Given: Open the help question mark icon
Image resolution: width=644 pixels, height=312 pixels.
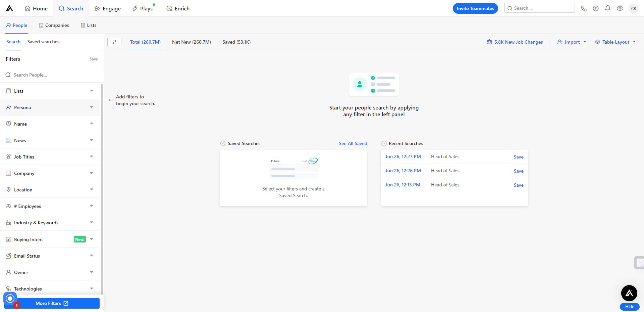Looking at the screenshot, I should click(596, 8).
